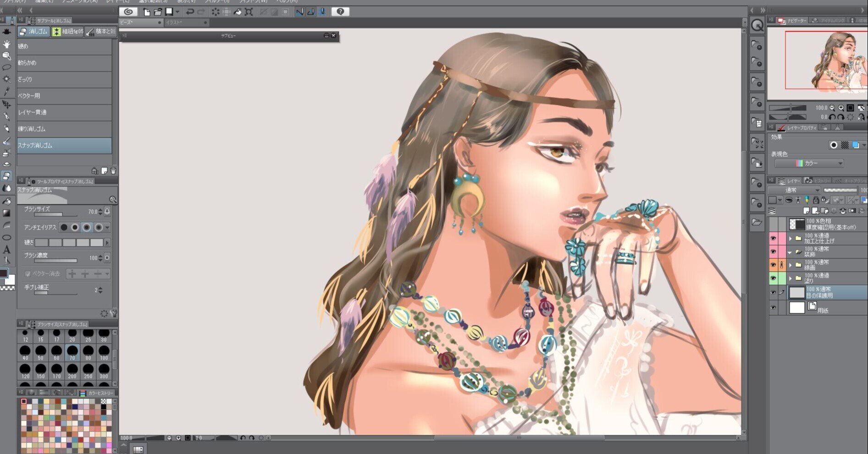Select the Text tool
Viewport: 868px width, 454px height.
[6, 250]
